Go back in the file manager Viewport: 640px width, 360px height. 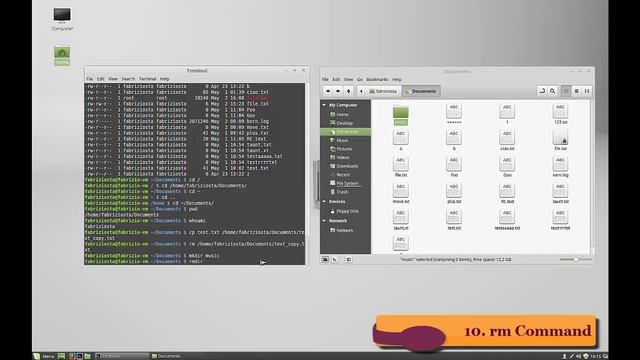pyautogui.click(x=328, y=91)
